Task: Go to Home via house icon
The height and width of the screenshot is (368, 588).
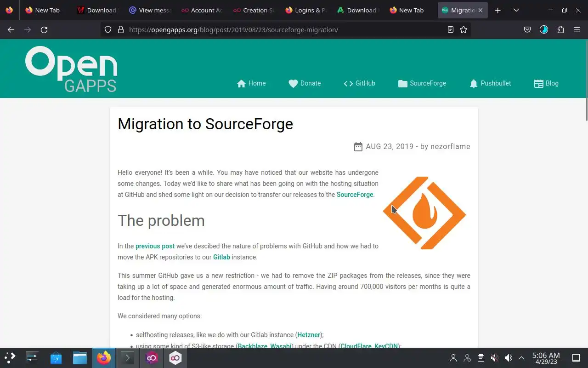Action: (251, 83)
